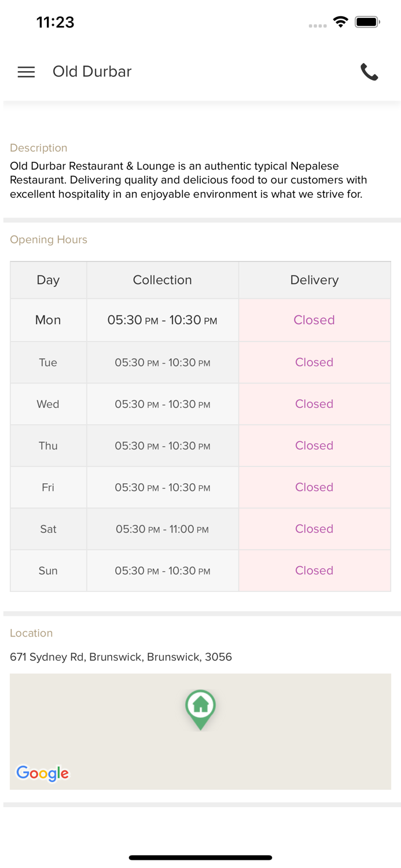Screen dimensions: 401x868
Task: Tap Monday's collection hours
Action: 162,320
